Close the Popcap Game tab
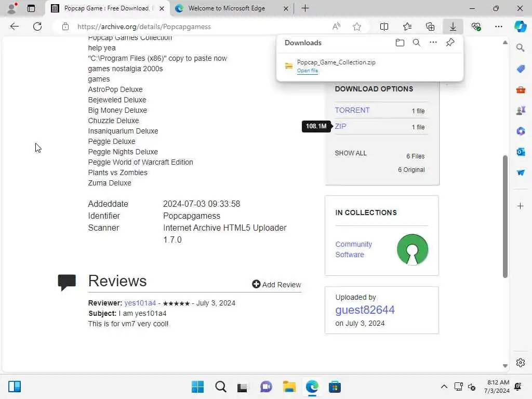This screenshot has height=399, width=532. click(x=162, y=8)
